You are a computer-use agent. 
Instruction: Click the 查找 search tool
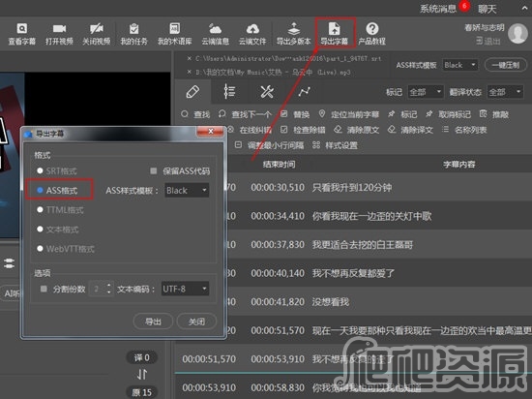coord(195,114)
